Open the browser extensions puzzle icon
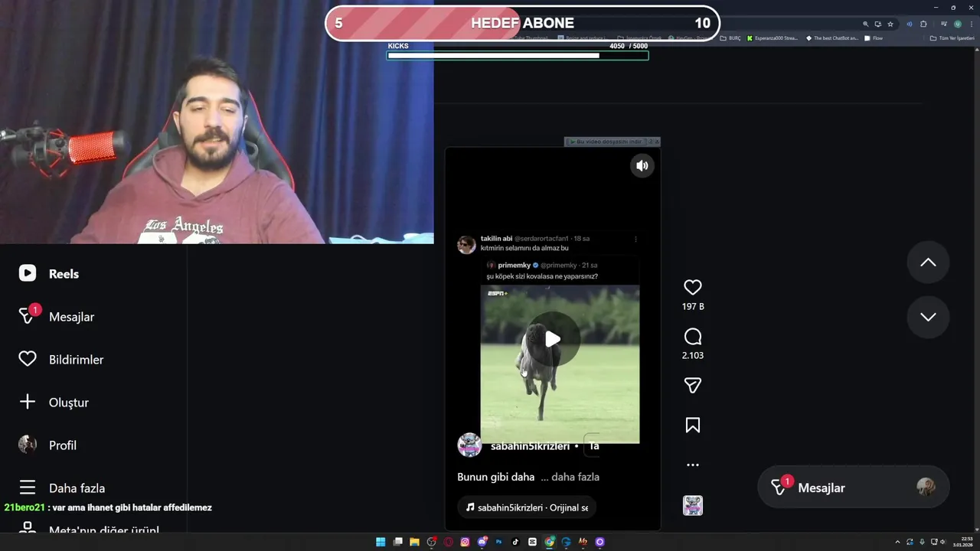 pyautogui.click(x=923, y=24)
